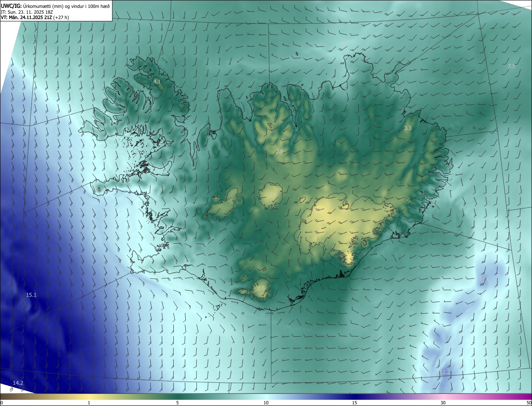Image resolution: width=532 pixels, height=406 pixels.
Task: Click the colour scale tick label 5
Action: tap(177, 403)
